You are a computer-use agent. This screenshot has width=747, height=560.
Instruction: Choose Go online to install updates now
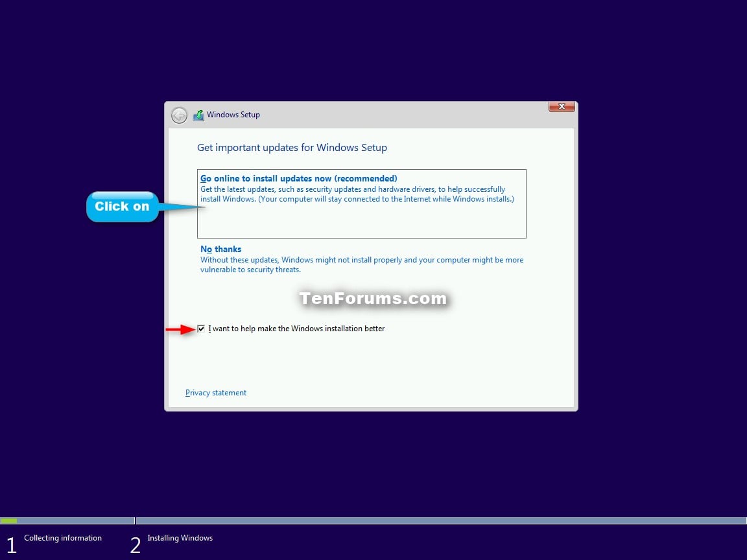(x=362, y=204)
